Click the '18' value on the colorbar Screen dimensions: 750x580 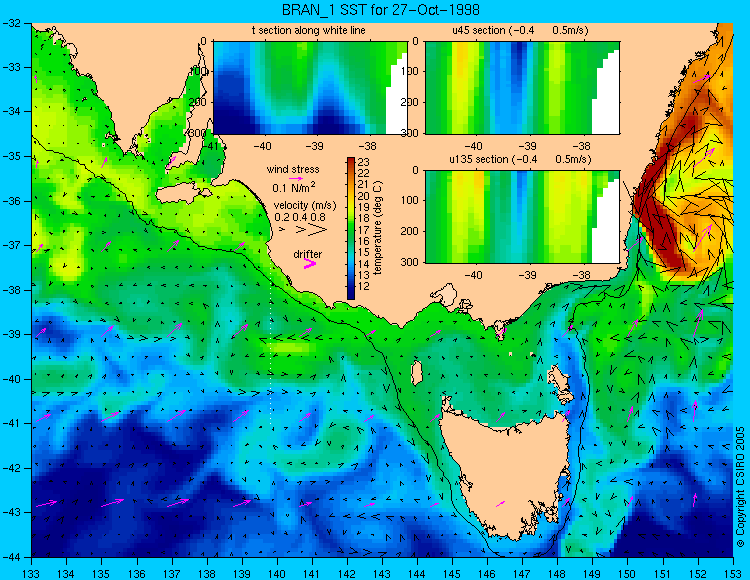point(364,219)
